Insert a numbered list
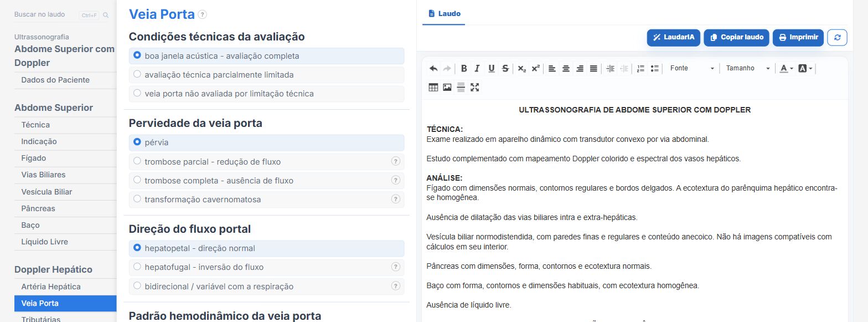This screenshot has height=322, width=868. tap(640, 68)
